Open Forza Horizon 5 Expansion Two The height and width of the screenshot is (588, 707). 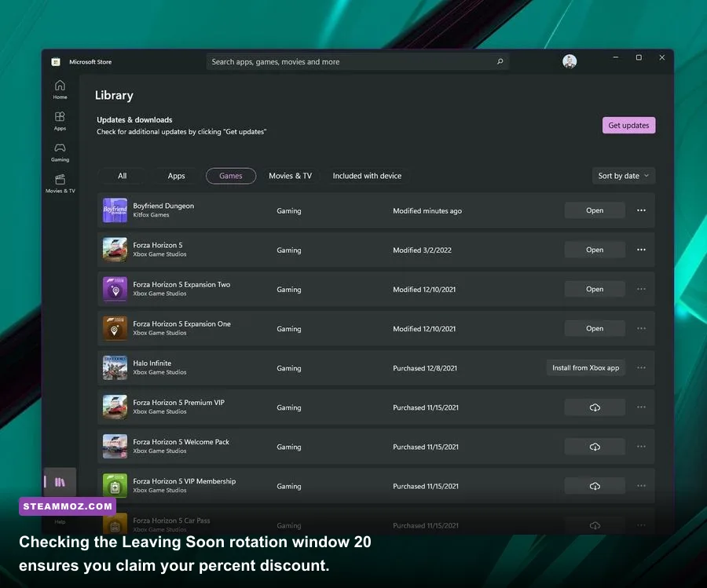pos(595,289)
